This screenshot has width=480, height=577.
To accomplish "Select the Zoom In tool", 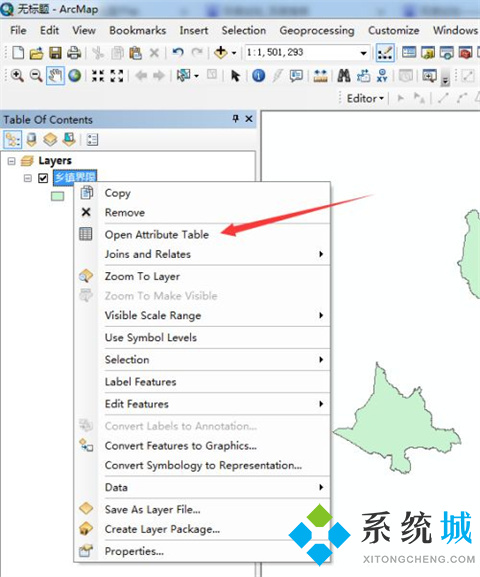I will 17,76.
